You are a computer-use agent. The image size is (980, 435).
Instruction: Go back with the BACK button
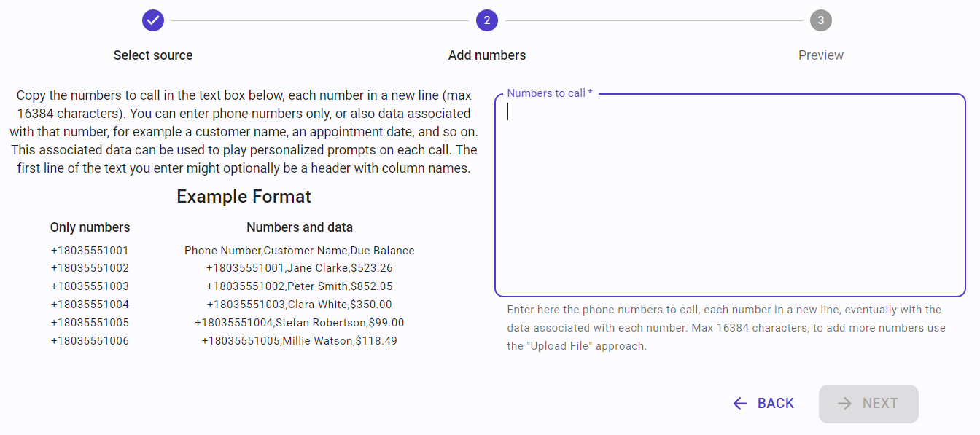point(763,404)
